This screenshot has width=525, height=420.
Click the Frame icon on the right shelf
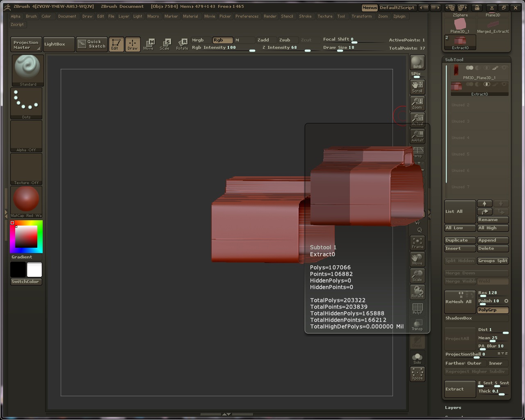[x=417, y=242]
